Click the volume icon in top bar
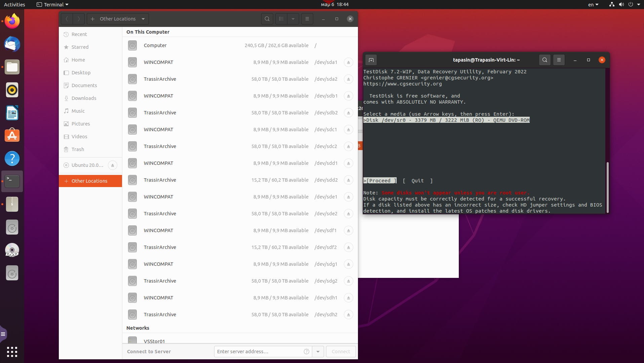This screenshot has height=363, width=644. click(x=621, y=4)
